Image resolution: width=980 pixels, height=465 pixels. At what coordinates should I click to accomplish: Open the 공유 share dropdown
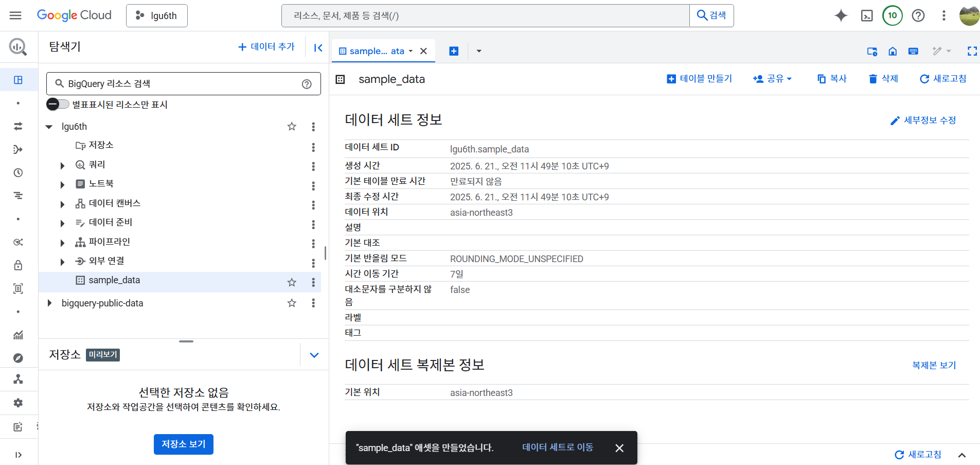point(772,79)
